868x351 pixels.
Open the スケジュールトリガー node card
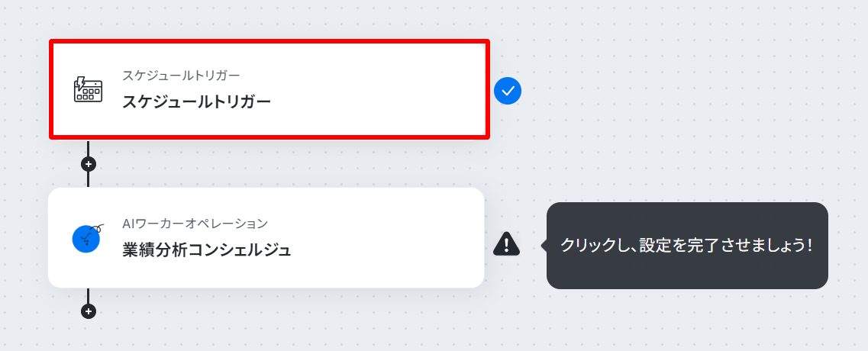[269, 90]
